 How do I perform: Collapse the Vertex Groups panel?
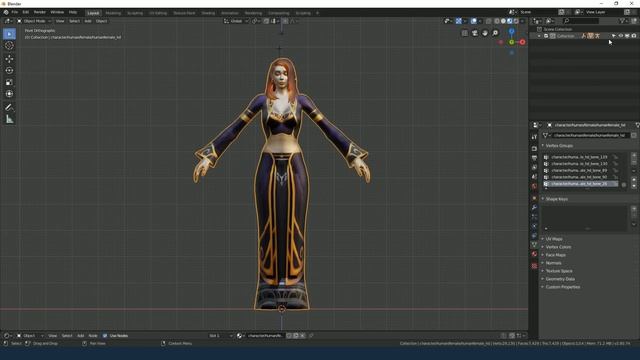point(559,146)
